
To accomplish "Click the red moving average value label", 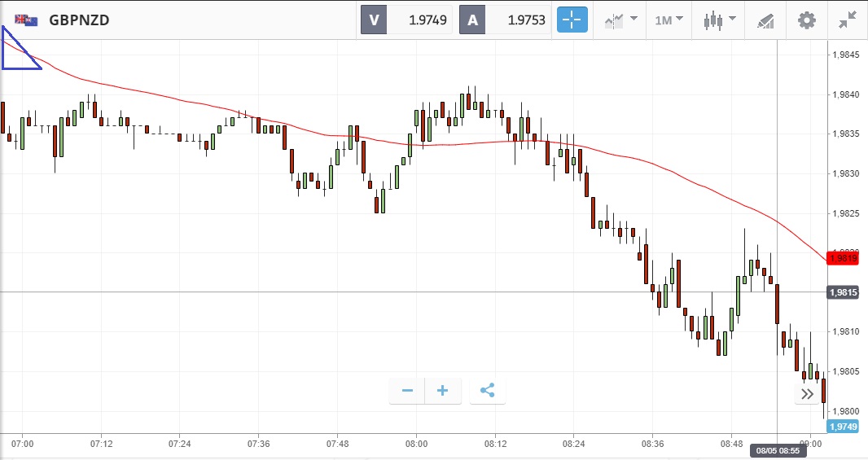I will tap(842, 258).
